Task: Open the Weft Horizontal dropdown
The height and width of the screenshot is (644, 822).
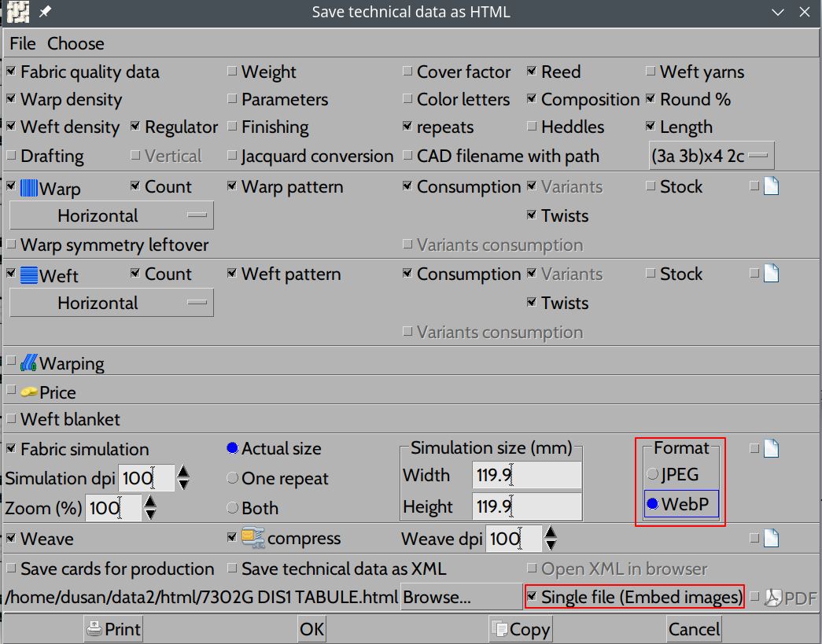Action: pos(111,303)
